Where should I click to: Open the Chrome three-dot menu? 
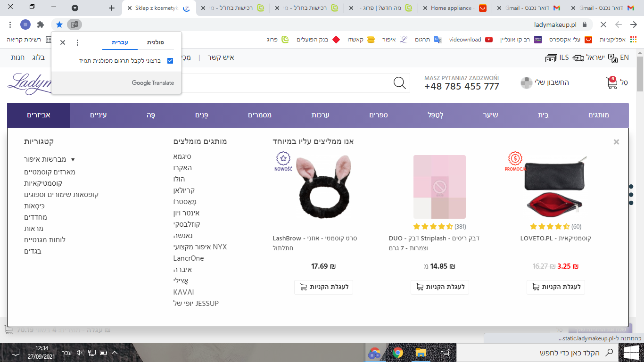click(10, 25)
